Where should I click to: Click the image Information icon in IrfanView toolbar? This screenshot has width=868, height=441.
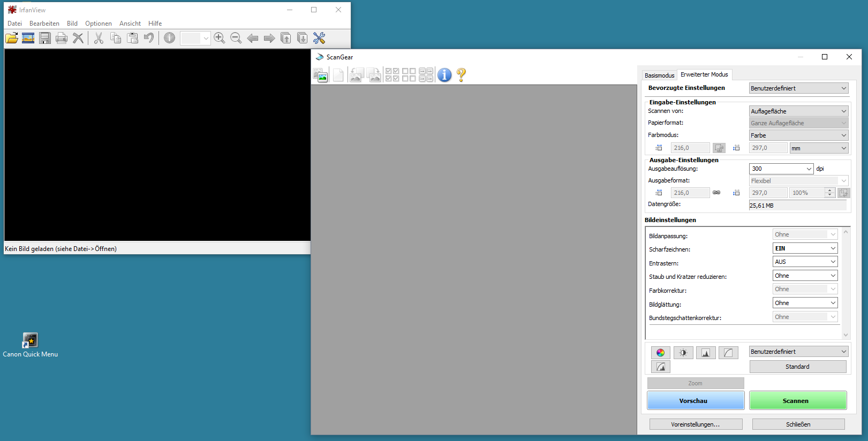[x=169, y=38]
